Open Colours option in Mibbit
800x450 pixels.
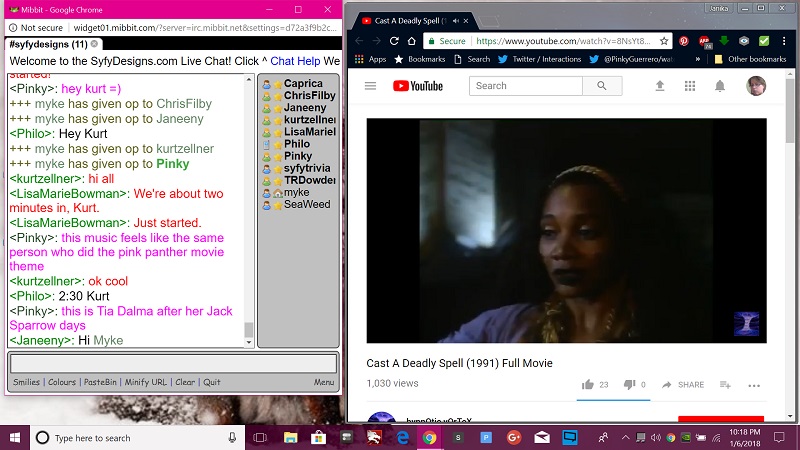[62, 382]
